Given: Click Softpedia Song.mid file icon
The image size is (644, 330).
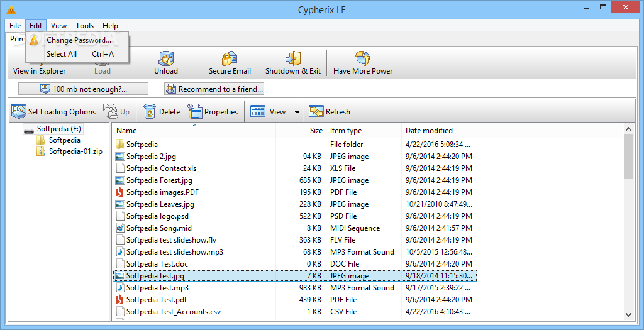Looking at the screenshot, I should point(120,228).
